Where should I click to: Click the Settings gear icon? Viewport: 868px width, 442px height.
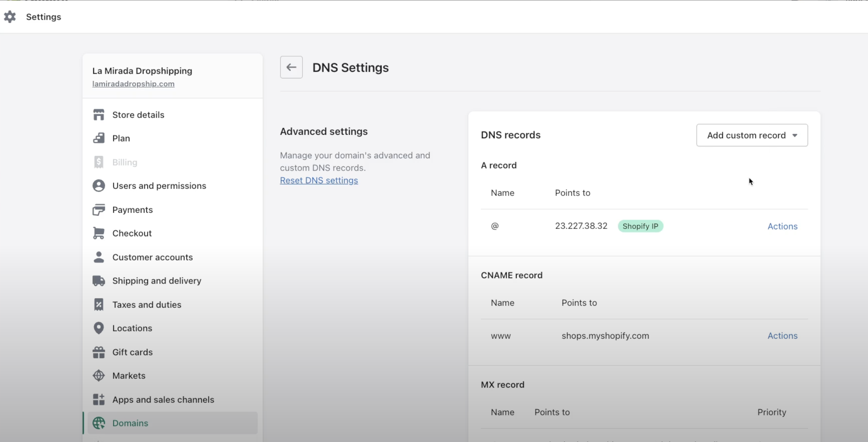[10, 17]
